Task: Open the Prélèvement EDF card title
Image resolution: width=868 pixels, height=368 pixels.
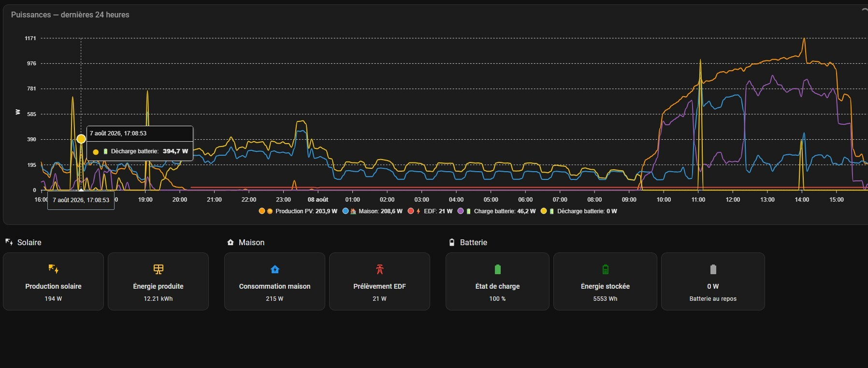Action: pos(379,286)
